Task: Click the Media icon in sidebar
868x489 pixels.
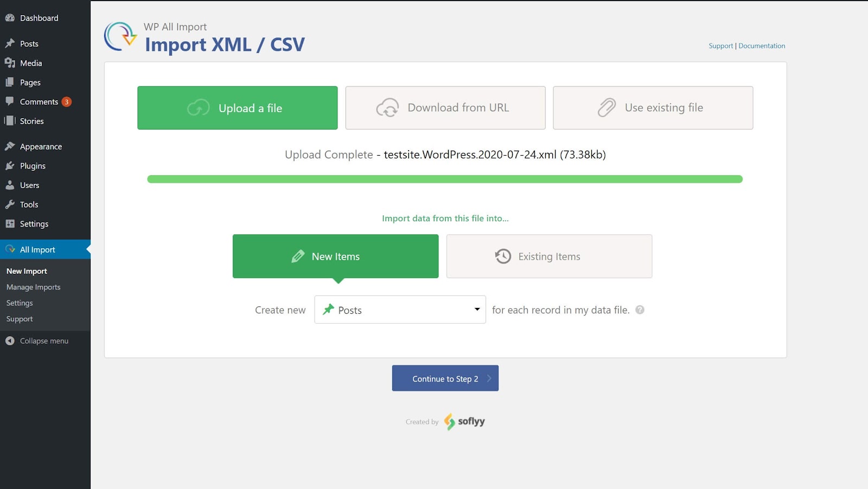Action: click(x=10, y=63)
